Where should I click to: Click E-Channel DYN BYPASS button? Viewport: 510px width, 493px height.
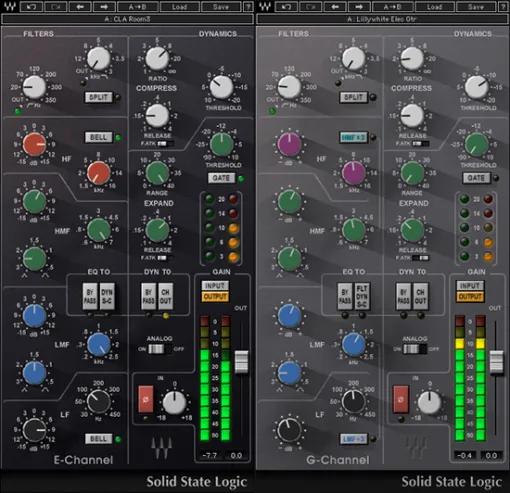click(x=148, y=296)
